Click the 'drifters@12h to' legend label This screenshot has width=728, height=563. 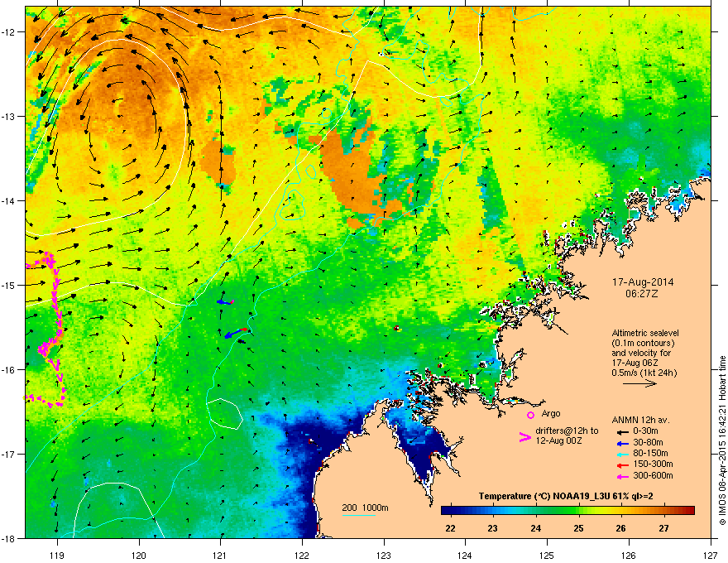(567, 431)
